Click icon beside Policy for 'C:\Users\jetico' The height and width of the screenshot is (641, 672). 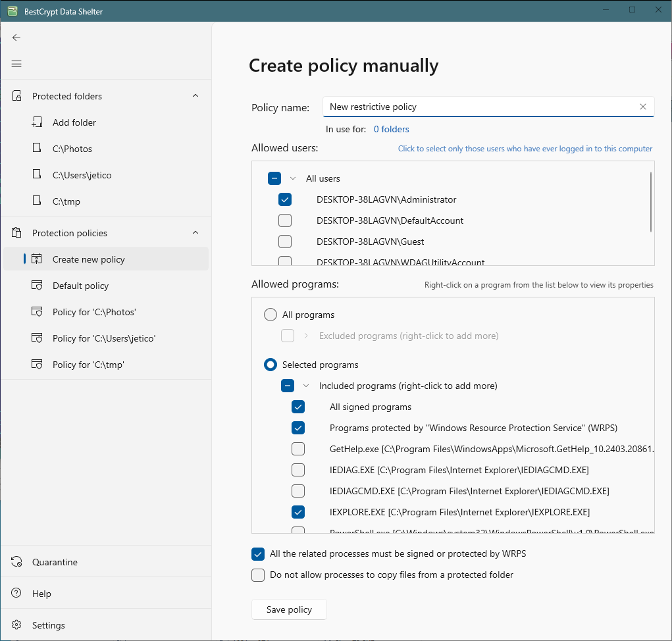37,338
